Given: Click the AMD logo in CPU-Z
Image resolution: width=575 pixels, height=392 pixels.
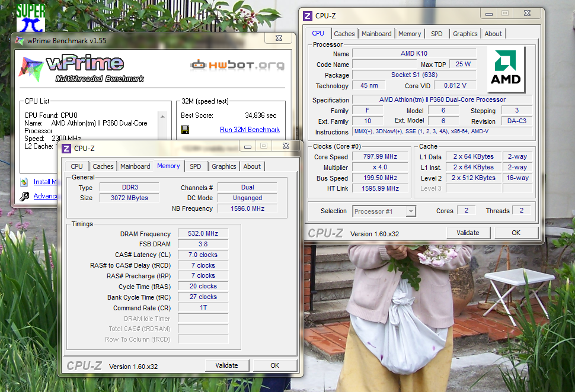Looking at the screenshot, I should 506,69.
